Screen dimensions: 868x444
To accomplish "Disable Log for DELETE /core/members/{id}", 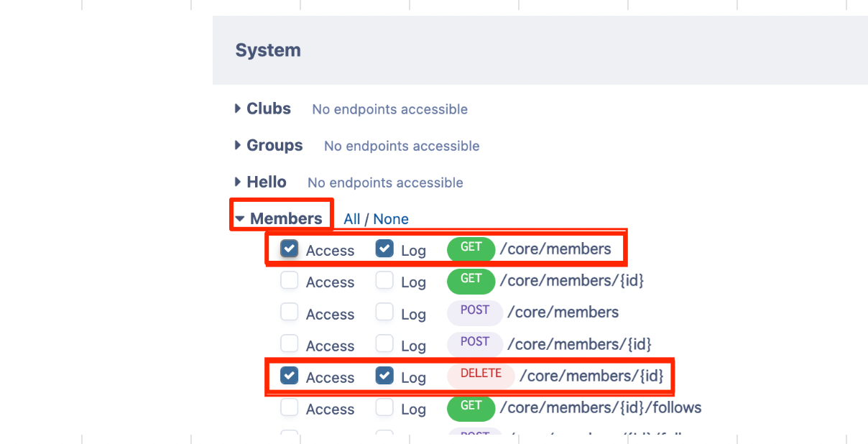I will pos(385,376).
